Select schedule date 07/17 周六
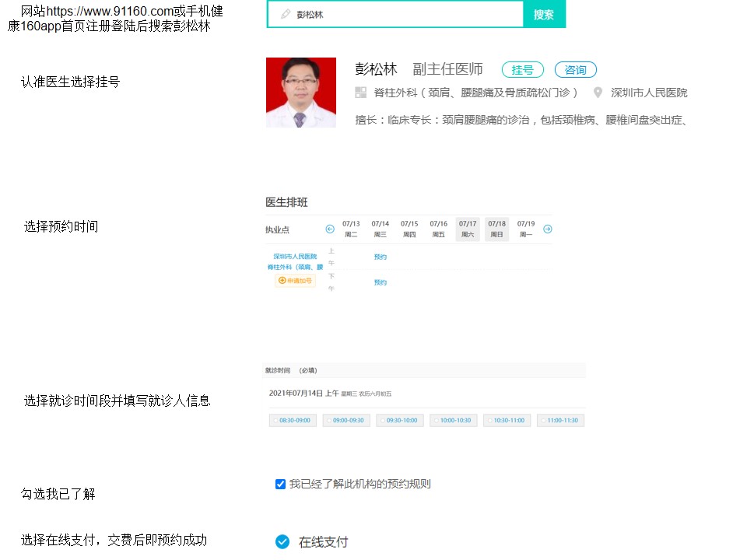747x560 pixels. [468, 229]
